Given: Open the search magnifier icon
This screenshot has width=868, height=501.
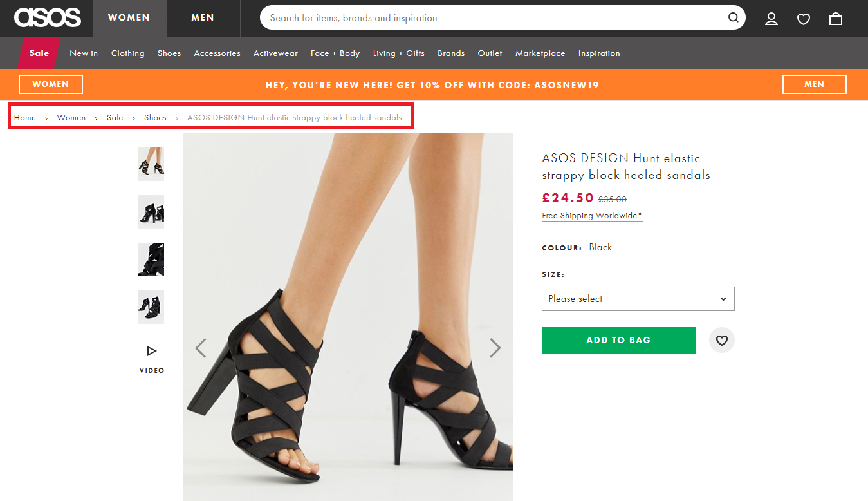Looking at the screenshot, I should click(733, 17).
